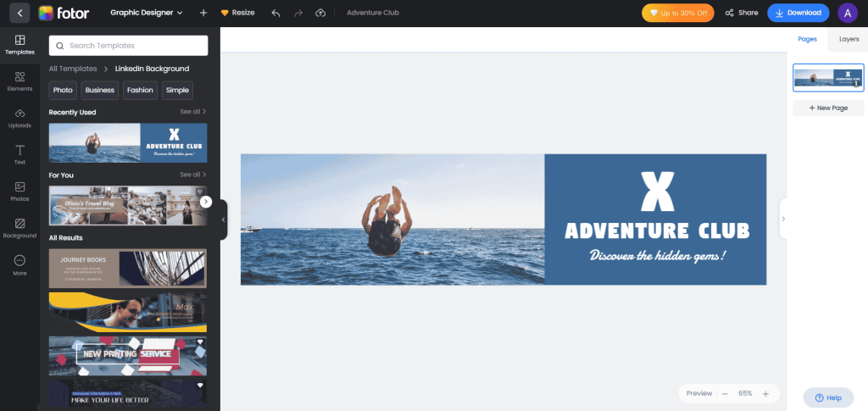868x411 pixels.
Task: Select the X logo text on canvas
Action: pyautogui.click(x=657, y=192)
